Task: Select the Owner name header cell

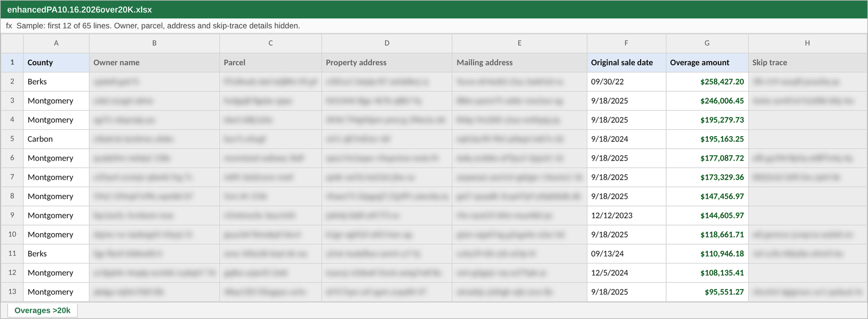Action: (x=154, y=62)
